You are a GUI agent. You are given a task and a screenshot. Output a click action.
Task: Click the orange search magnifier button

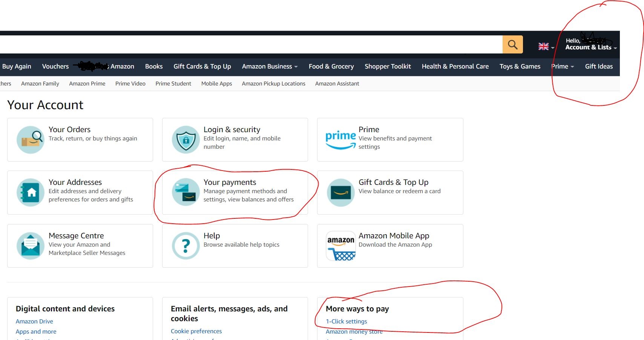512,45
